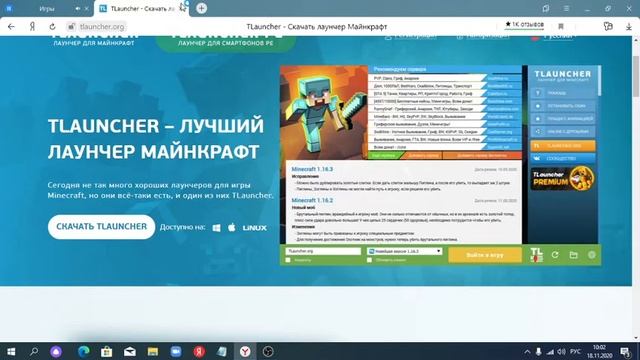Click the launcher folder icon
Screen dimensions: 640x360
pyautogui.click(x=573, y=255)
